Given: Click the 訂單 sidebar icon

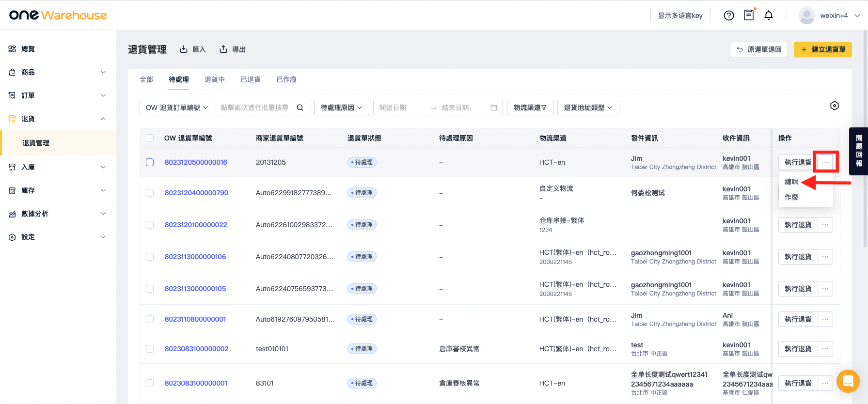Looking at the screenshot, I should (x=12, y=95).
